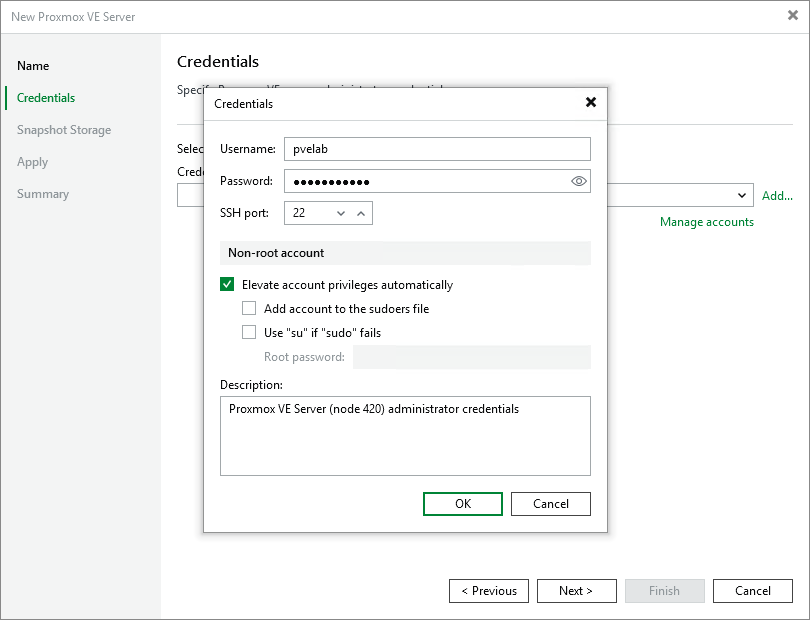Click the Manage accounts link
The image size is (810, 620).
(706, 221)
